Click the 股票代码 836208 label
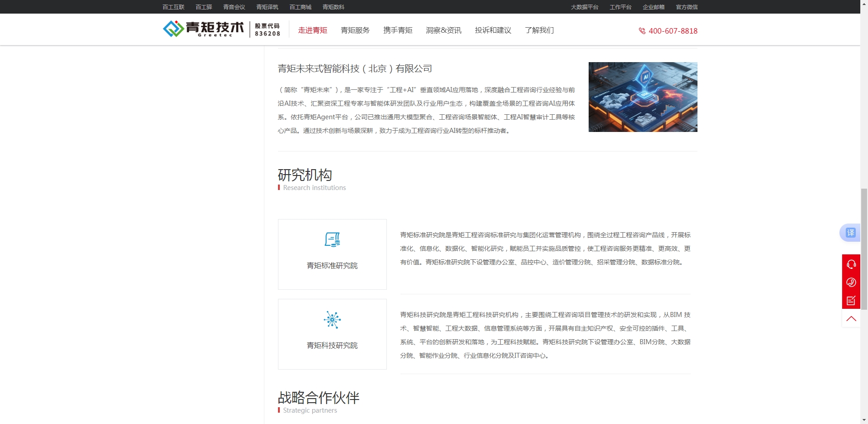 click(x=267, y=29)
